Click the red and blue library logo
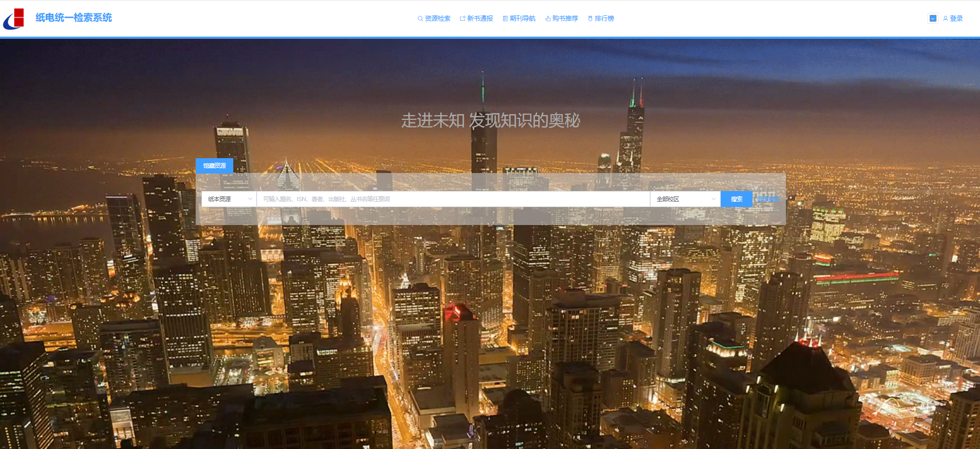Screen dimensions: 980x449 [x=14, y=19]
